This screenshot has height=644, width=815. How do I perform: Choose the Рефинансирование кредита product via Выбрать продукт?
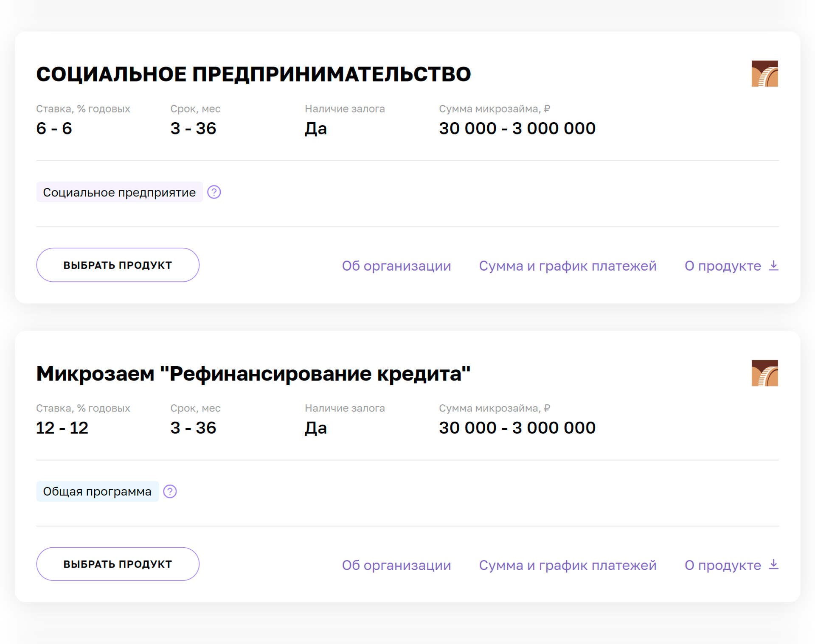[118, 564]
